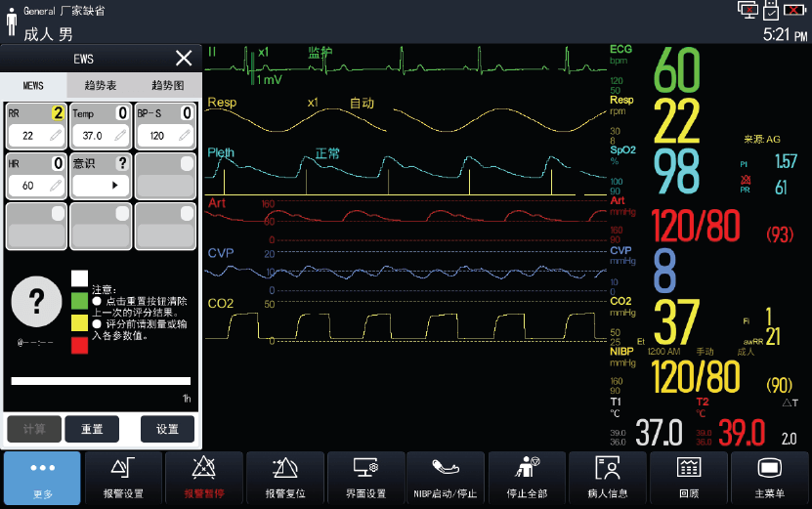This screenshot has height=509, width=812.
Task: Edit the RR value field showing 22
Action: (36, 136)
